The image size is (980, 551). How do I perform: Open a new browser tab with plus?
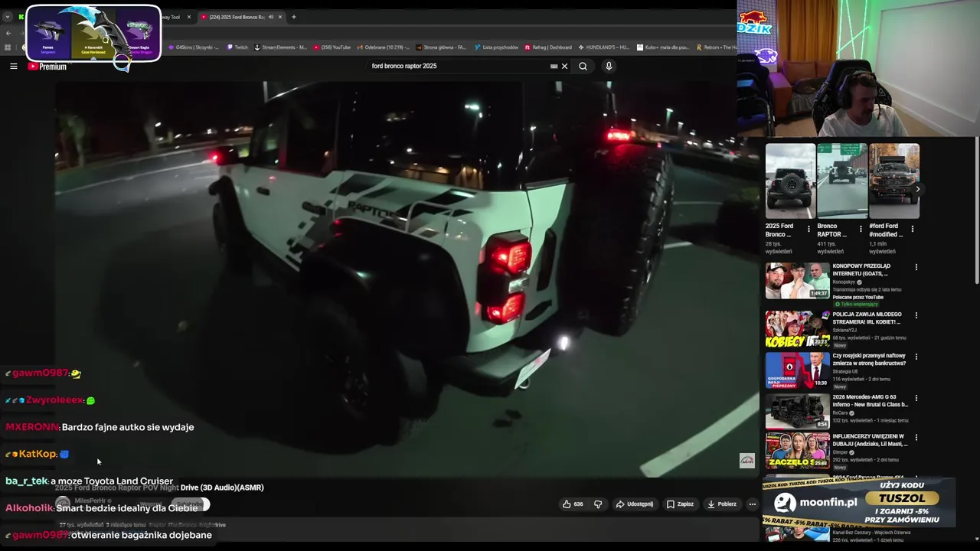(294, 17)
